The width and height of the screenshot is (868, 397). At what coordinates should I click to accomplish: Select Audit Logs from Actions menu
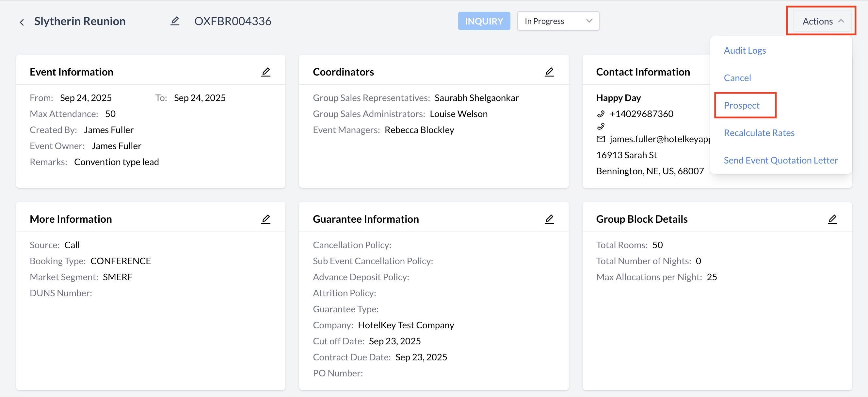point(744,50)
